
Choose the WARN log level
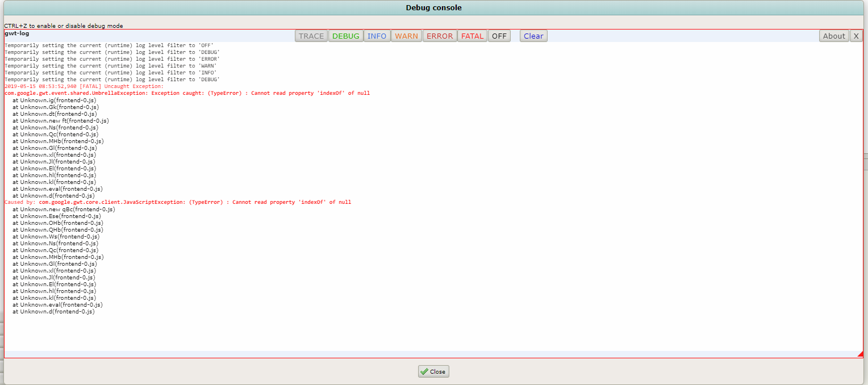406,36
